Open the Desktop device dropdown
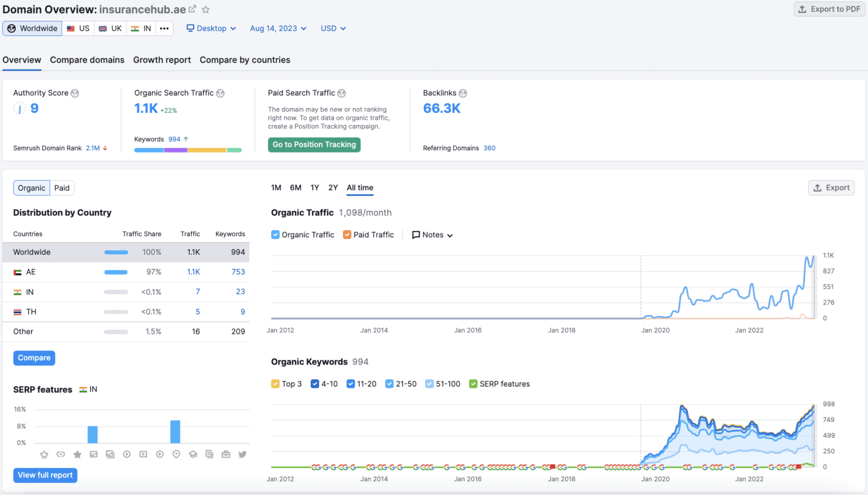Image resolution: width=868 pixels, height=495 pixels. click(211, 28)
